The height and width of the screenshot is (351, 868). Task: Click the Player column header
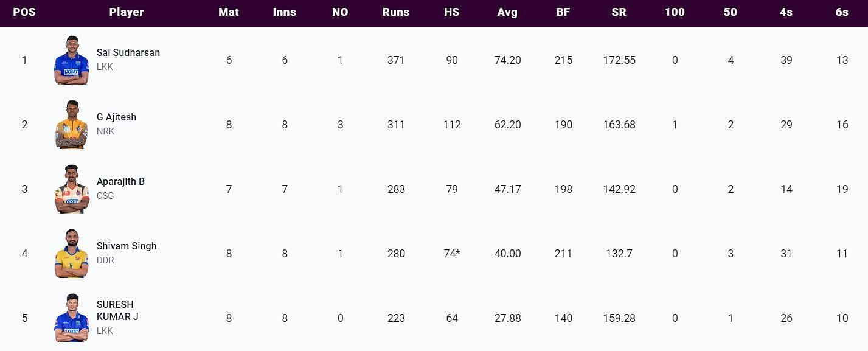point(127,12)
